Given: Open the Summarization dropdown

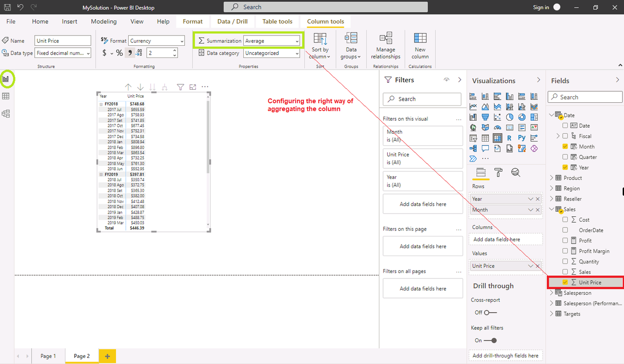Looking at the screenshot, I should point(272,41).
